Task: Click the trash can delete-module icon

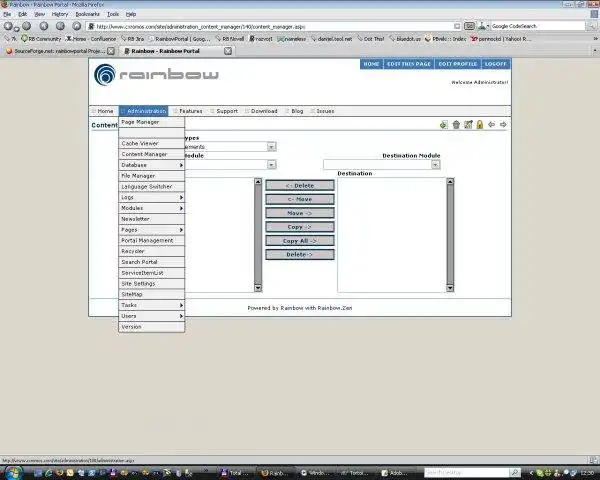Action: [456, 125]
